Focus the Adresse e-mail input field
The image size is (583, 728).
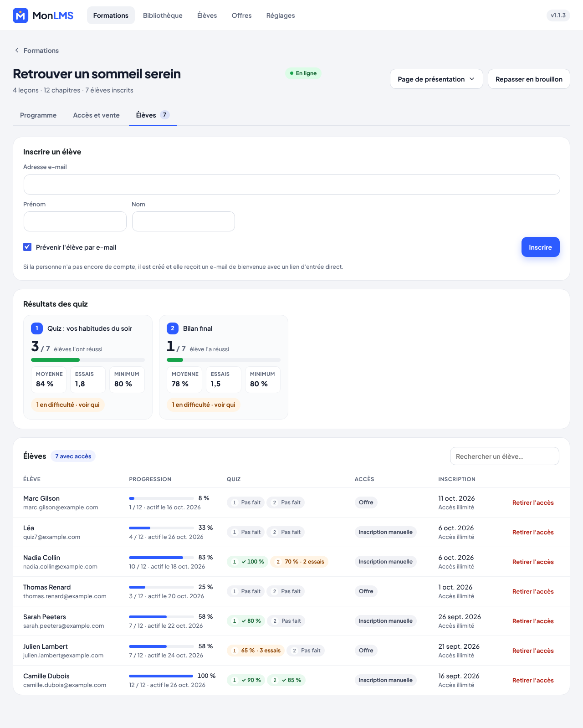(x=291, y=185)
